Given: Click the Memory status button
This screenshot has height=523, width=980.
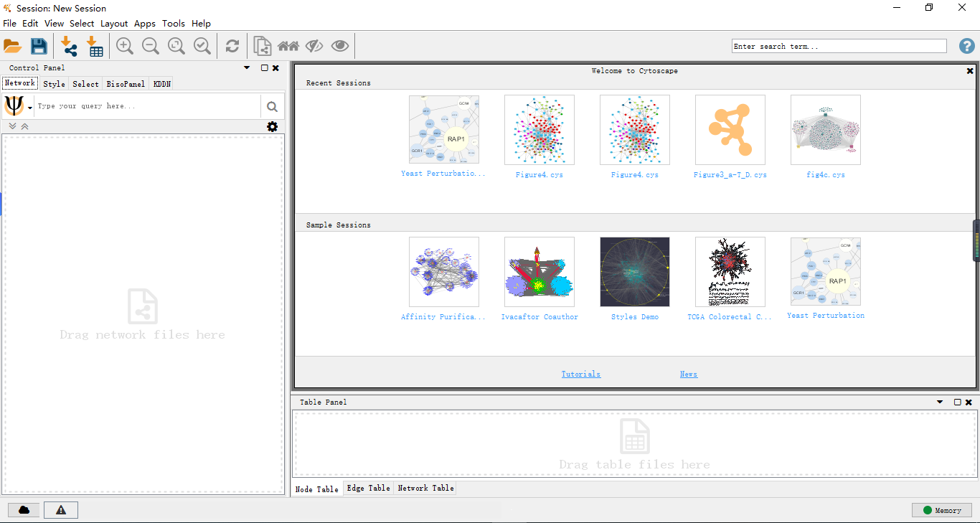Looking at the screenshot, I should (942, 510).
